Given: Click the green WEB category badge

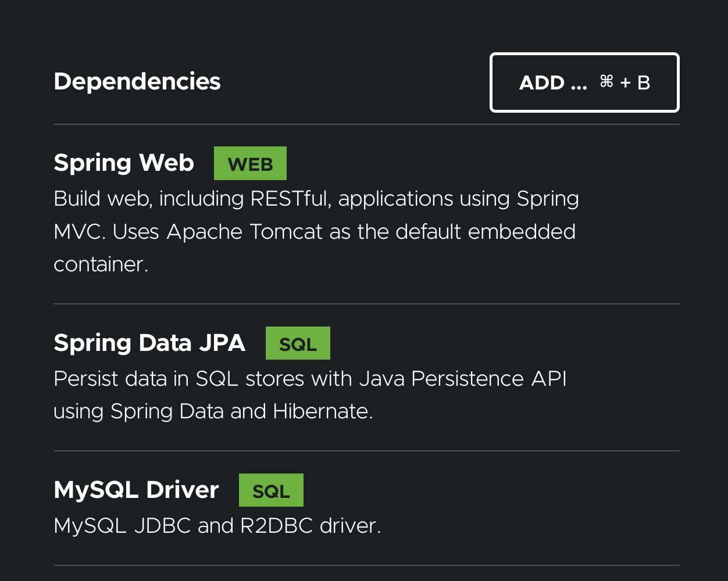Looking at the screenshot, I should point(250,164).
